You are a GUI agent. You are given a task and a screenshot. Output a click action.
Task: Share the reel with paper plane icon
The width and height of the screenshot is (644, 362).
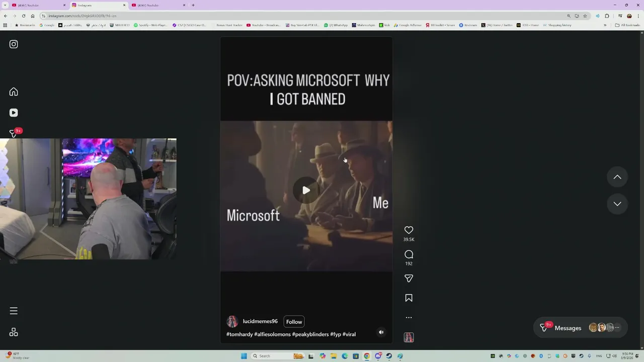coord(409,278)
